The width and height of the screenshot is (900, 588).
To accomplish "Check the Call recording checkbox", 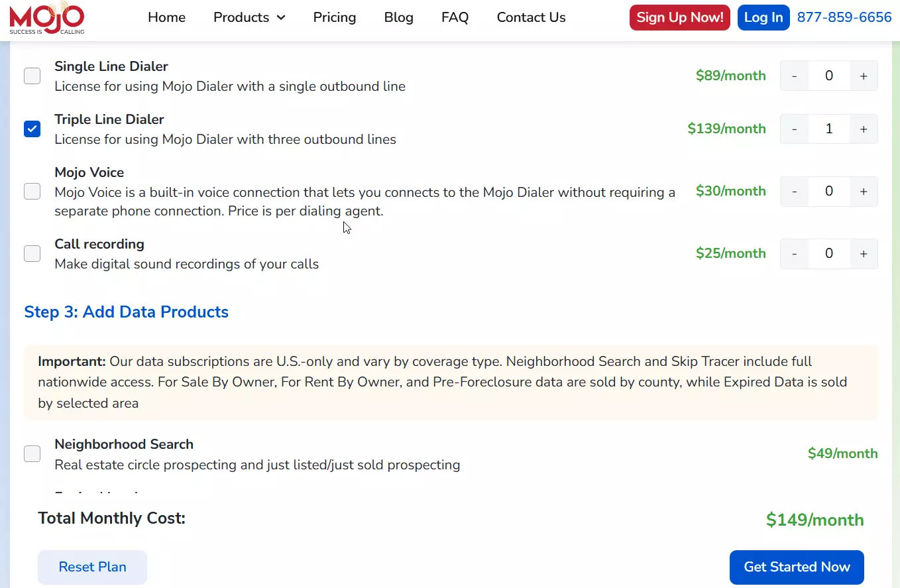I will pyautogui.click(x=32, y=254).
